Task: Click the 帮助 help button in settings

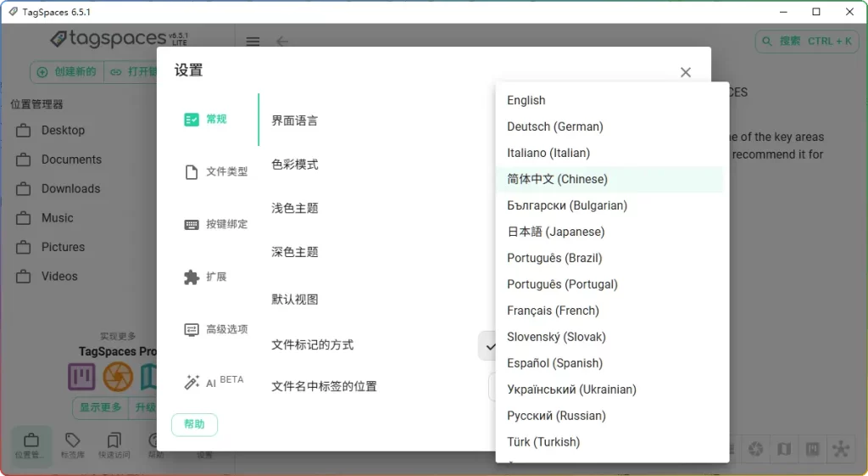Action: (194, 424)
